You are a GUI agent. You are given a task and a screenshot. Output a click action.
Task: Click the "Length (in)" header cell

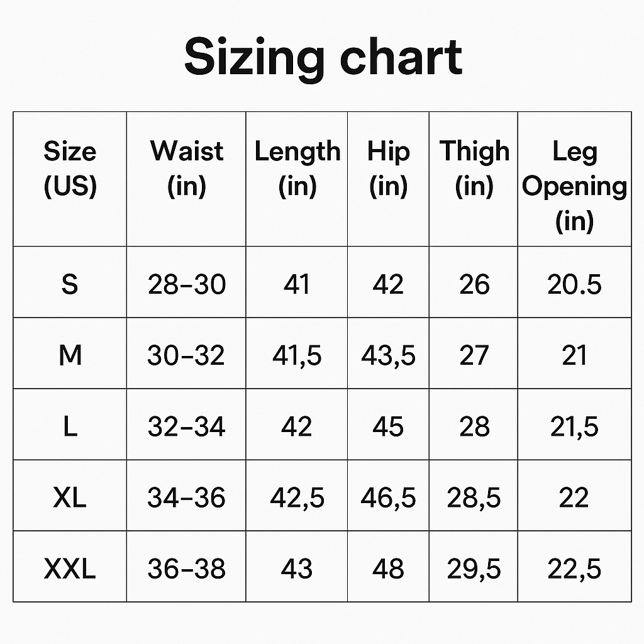(297, 169)
